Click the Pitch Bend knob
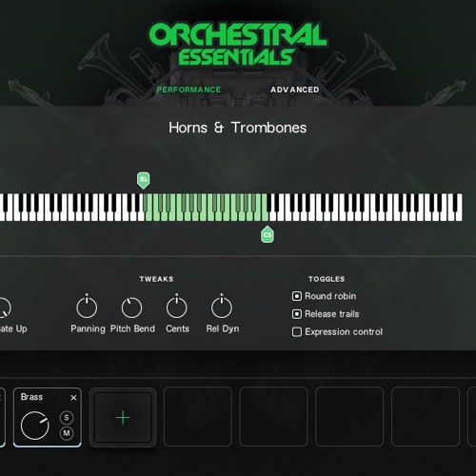Image resolution: width=476 pixels, height=476 pixels. pos(131,307)
